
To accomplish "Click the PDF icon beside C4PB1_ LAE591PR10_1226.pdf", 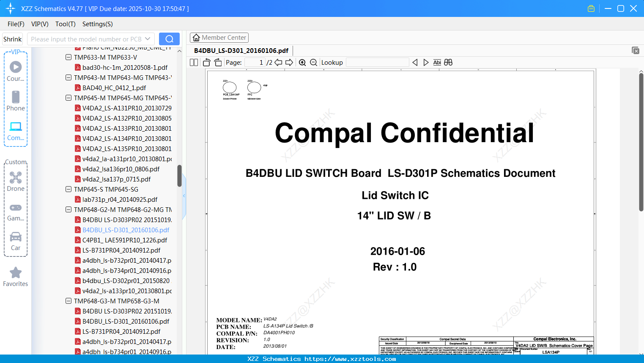I will 78,240.
